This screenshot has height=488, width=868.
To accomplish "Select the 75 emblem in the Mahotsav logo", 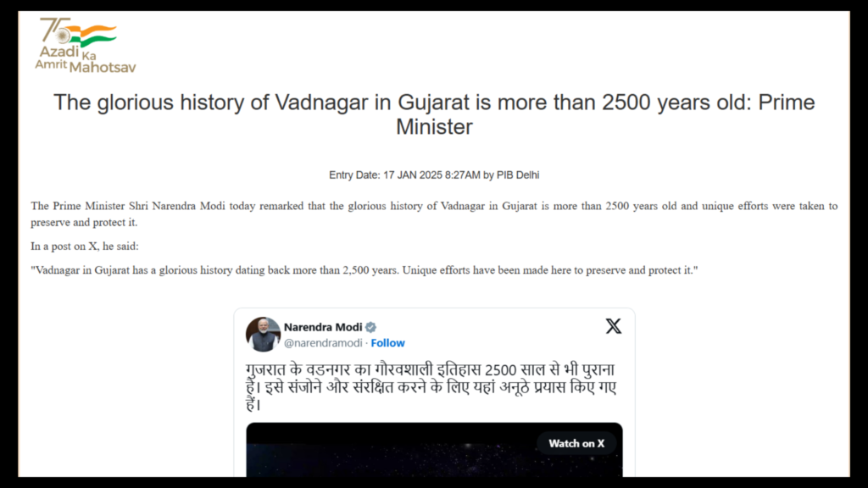I will click(53, 30).
